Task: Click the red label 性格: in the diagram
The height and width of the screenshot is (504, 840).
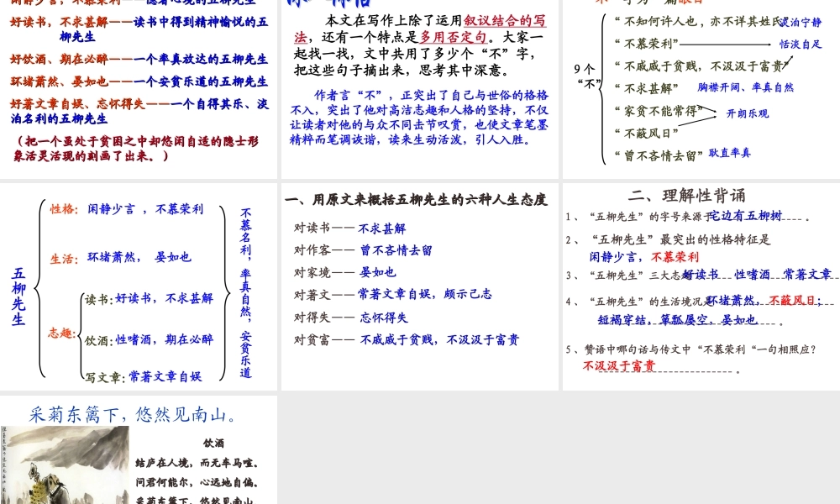Action: click(x=65, y=209)
